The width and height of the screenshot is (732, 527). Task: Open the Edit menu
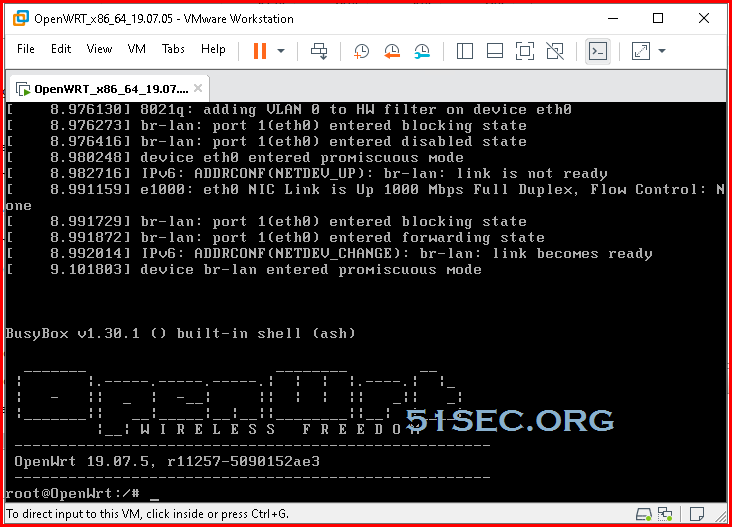click(x=61, y=49)
